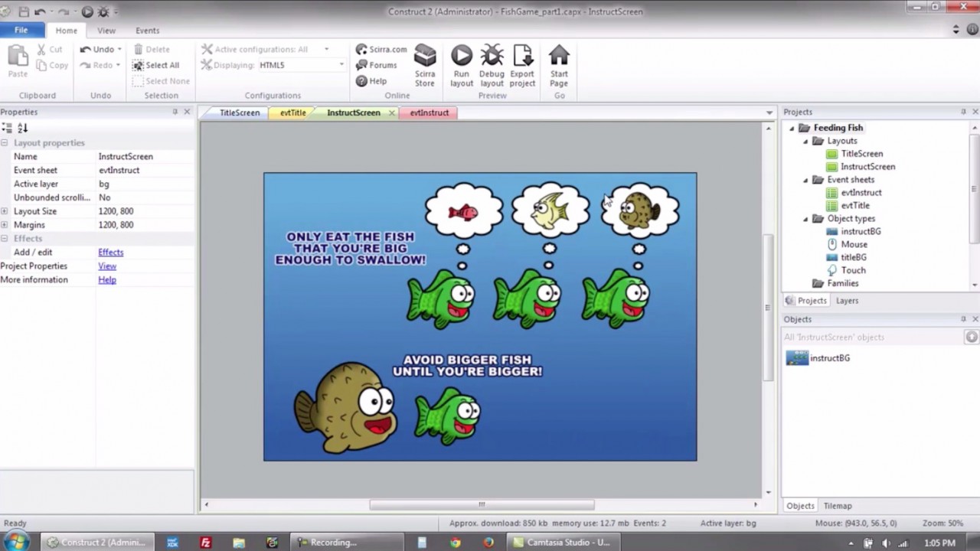
Task: Switch to the Layers tab
Action: pos(847,301)
